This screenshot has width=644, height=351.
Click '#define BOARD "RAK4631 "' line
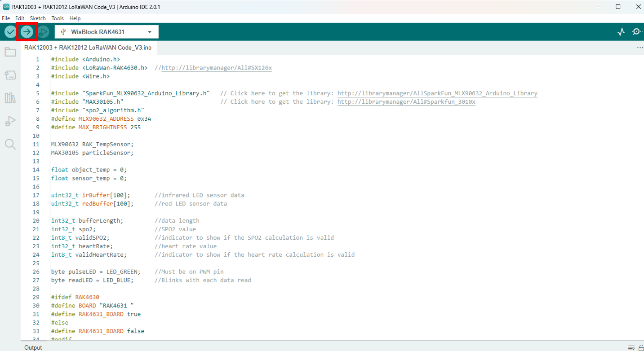93,306
